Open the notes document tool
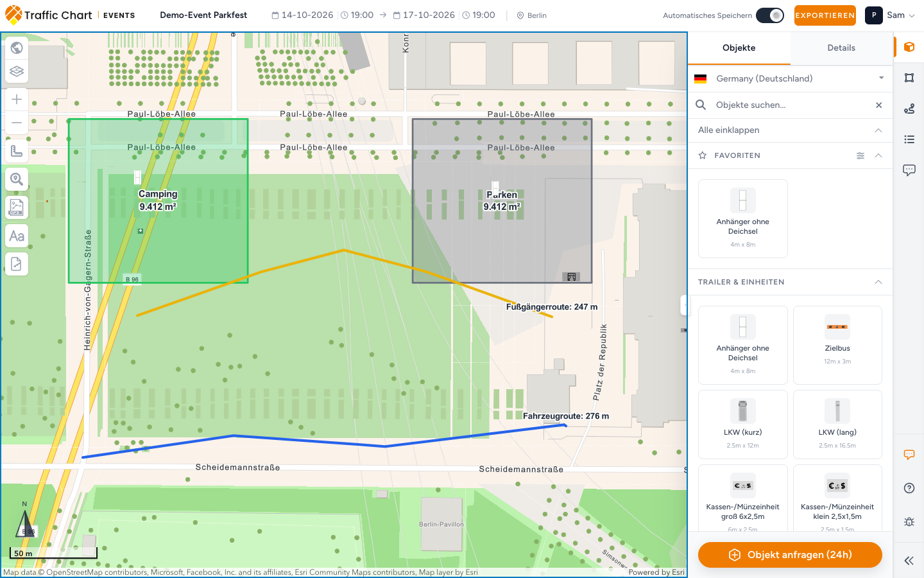This screenshot has height=578, width=924. tap(17, 264)
